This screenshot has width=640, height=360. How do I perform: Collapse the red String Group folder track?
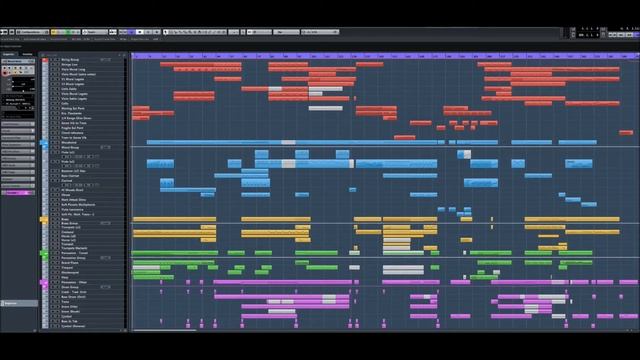coord(44,60)
